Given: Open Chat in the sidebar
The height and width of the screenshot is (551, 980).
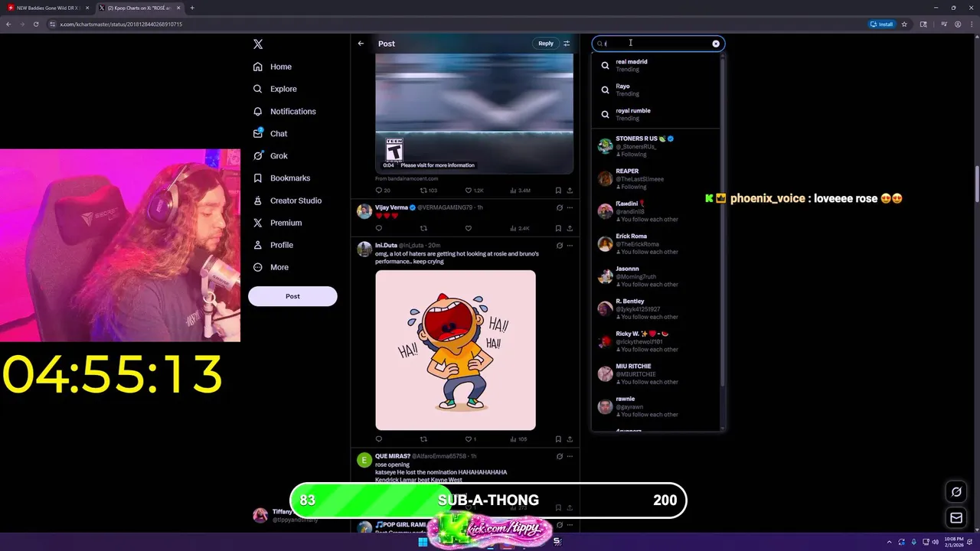Looking at the screenshot, I should [x=270, y=133].
